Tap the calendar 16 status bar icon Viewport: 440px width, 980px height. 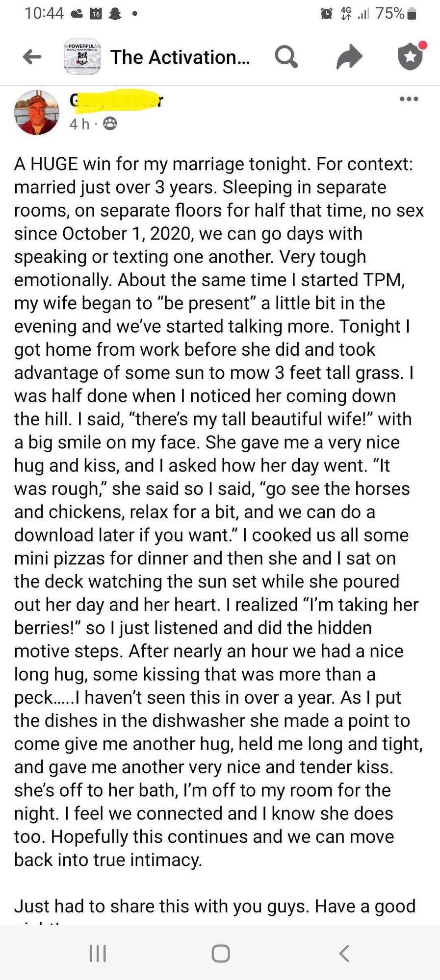[x=96, y=14]
